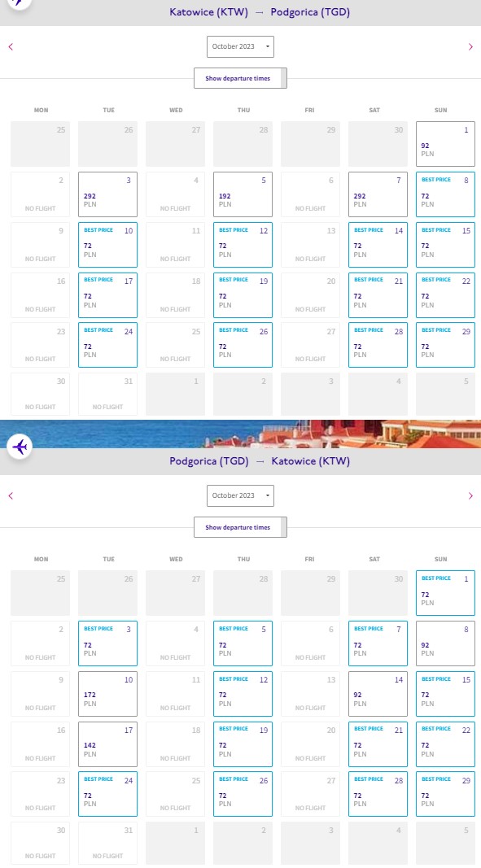
Task: Choose outbound October 3 at 292 PLN
Action: click(x=107, y=194)
